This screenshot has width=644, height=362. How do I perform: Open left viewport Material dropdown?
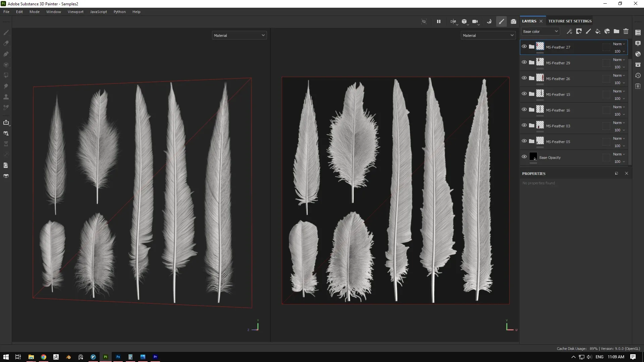239,35
